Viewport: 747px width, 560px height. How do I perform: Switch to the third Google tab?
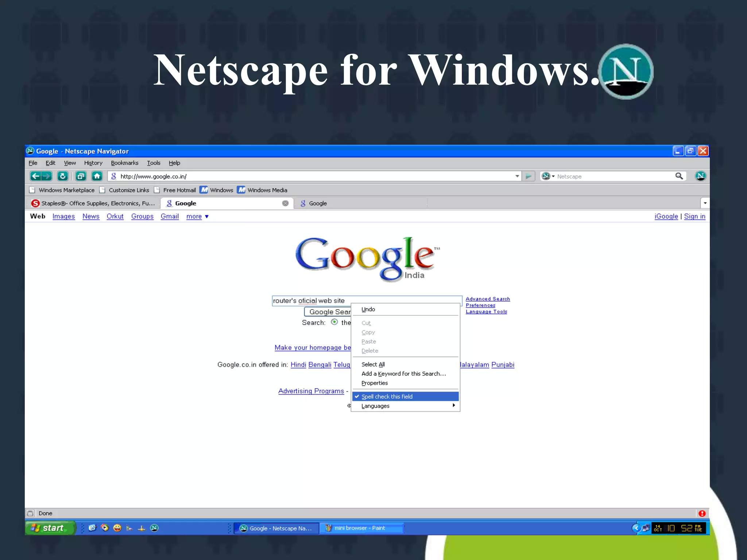coord(361,203)
